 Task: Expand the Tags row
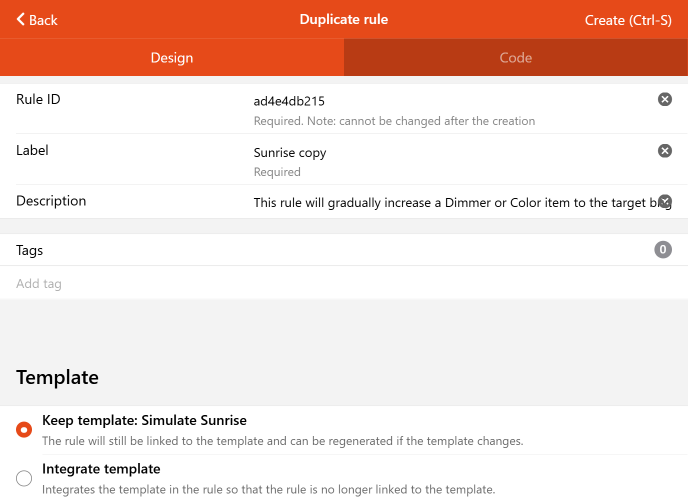point(300,250)
